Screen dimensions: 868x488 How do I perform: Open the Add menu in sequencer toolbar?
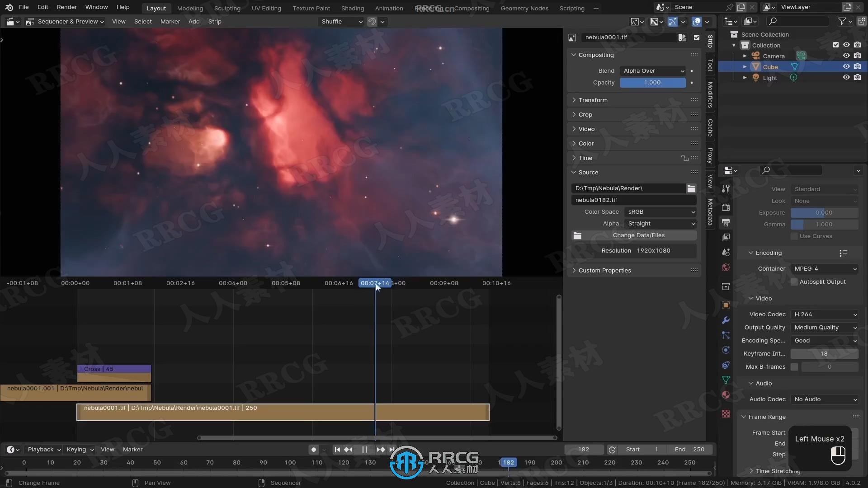(x=194, y=21)
